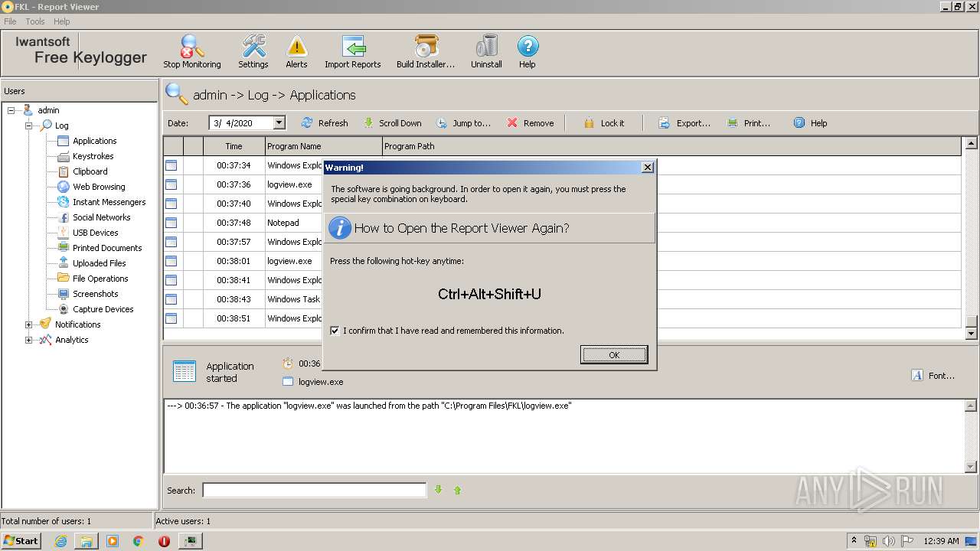
Task: Select the 00:38:43 Windows Task row
Action: [x=562, y=299]
